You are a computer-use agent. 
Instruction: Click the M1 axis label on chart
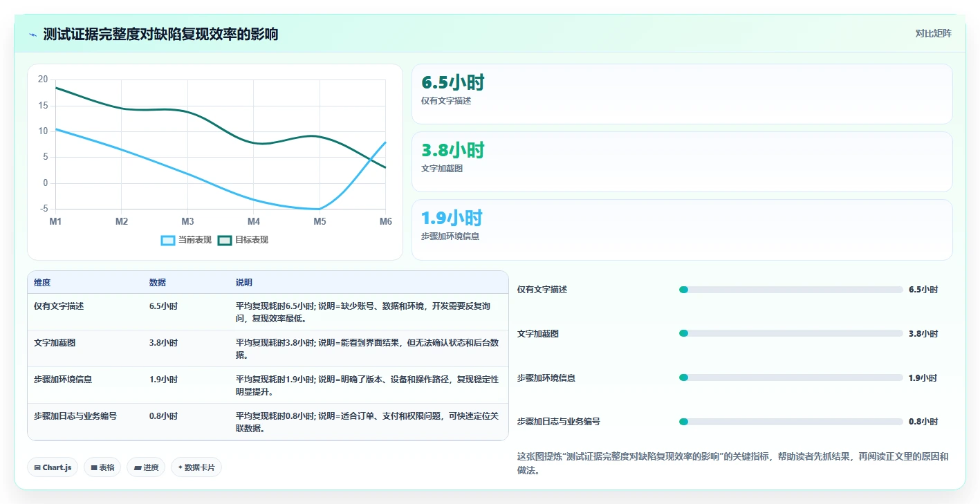pos(55,221)
